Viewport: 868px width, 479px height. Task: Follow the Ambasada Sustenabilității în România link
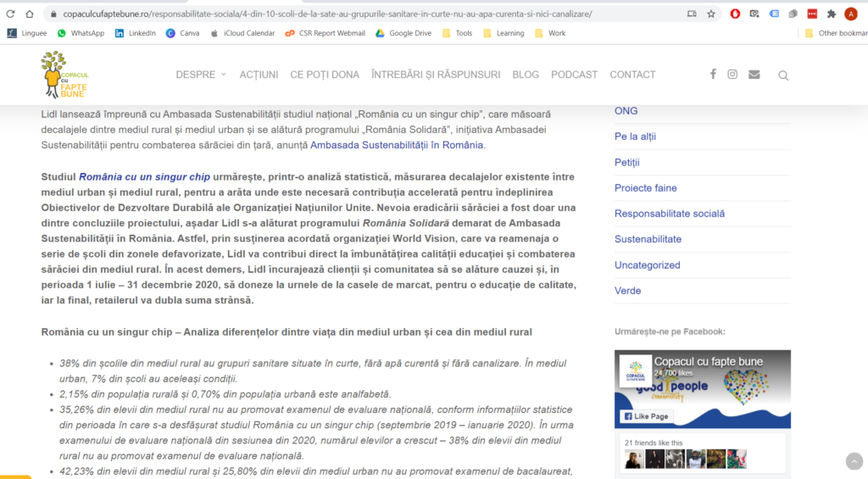[x=397, y=145]
